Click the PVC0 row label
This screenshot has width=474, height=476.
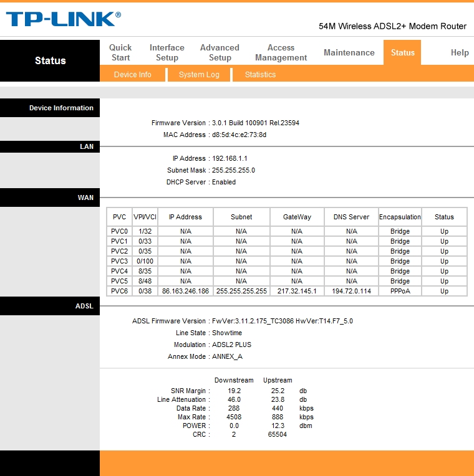[x=119, y=231]
